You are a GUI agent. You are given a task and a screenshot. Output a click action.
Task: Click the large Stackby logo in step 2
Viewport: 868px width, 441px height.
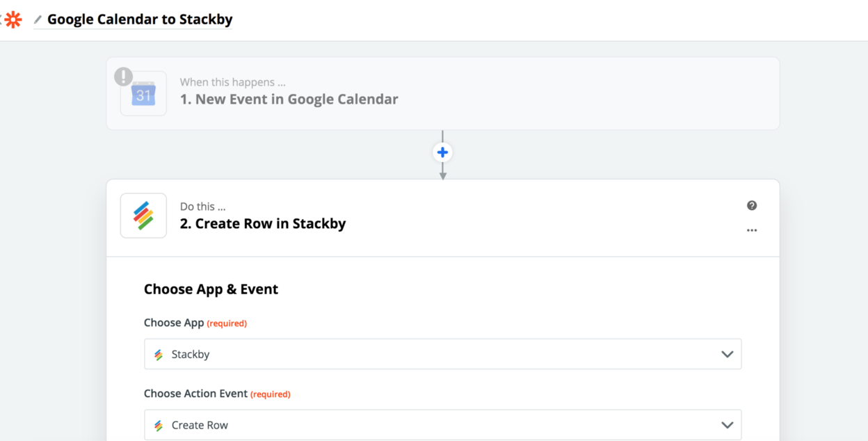pyautogui.click(x=143, y=216)
